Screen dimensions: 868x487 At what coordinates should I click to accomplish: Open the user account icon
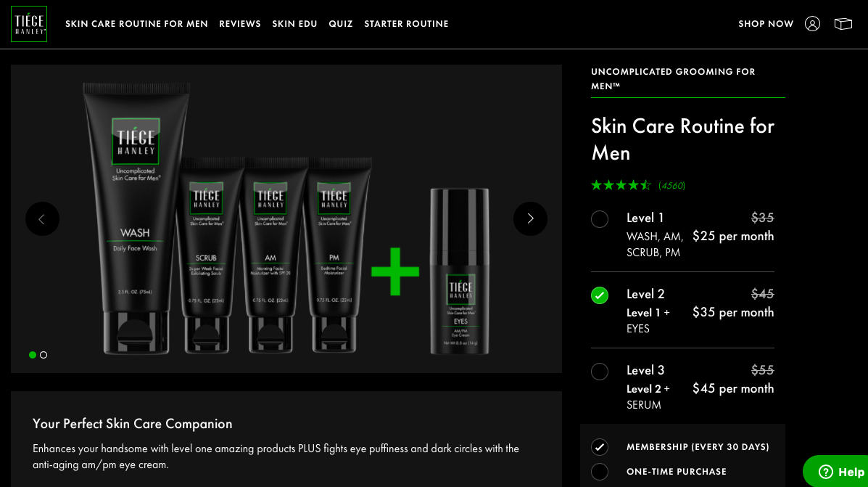coord(812,24)
